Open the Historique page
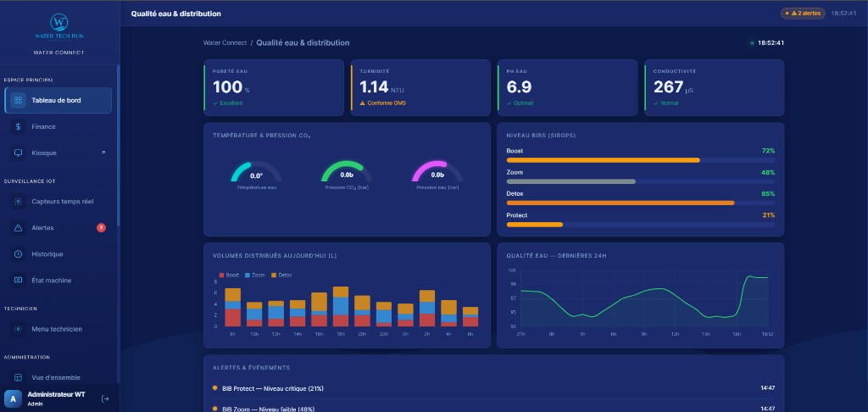 pyautogui.click(x=58, y=254)
